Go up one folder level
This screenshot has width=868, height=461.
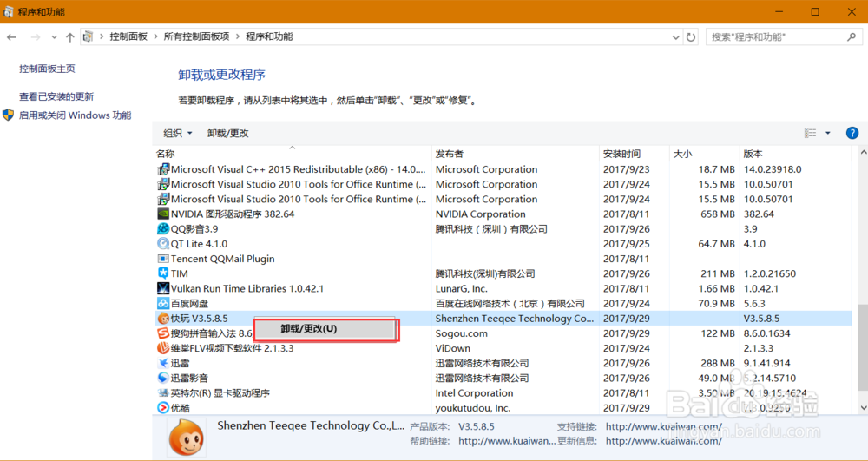pyautogui.click(x=69, y=37)
